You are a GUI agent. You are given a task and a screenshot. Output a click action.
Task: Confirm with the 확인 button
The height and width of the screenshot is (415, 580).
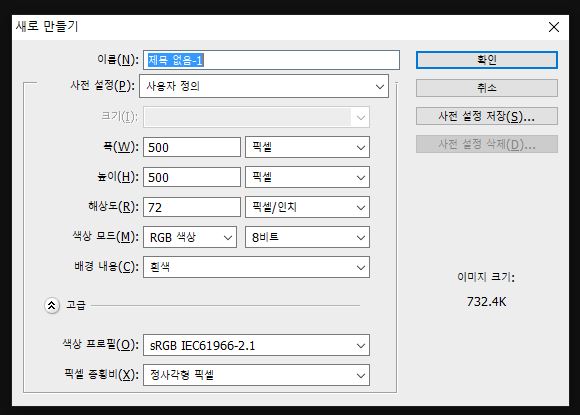pos(486,60)
